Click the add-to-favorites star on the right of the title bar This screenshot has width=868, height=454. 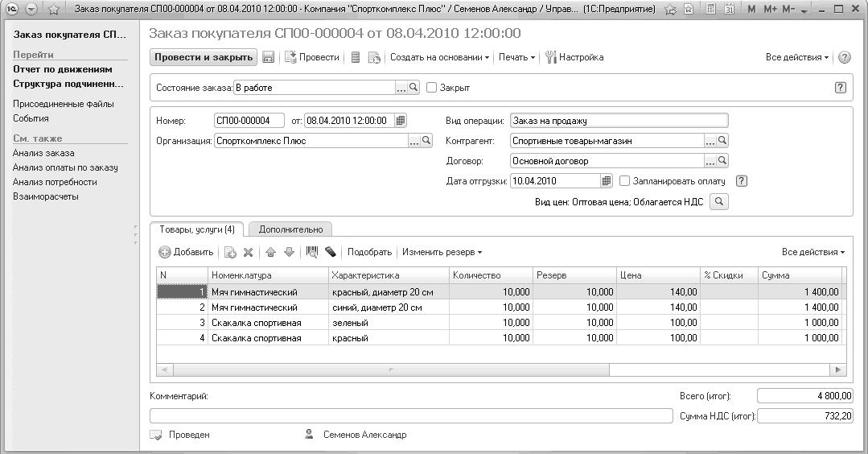click(x=670, y=10)
